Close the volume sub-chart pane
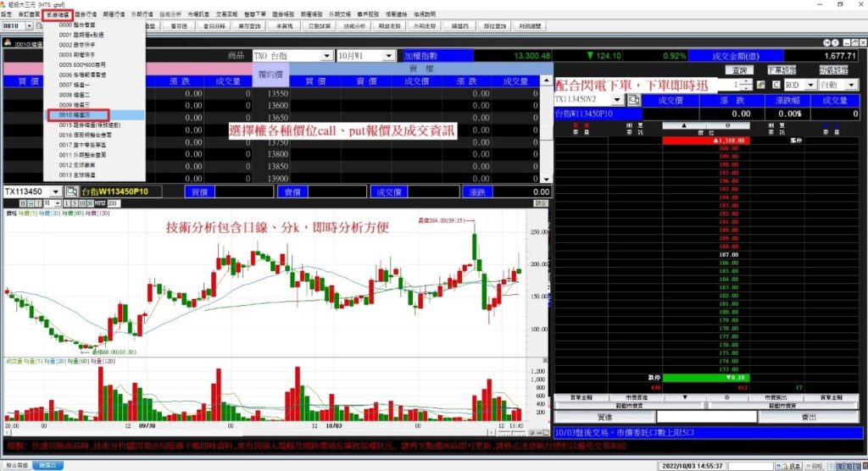This screenshot has width=868, height=471. click(x=545, y=360)
